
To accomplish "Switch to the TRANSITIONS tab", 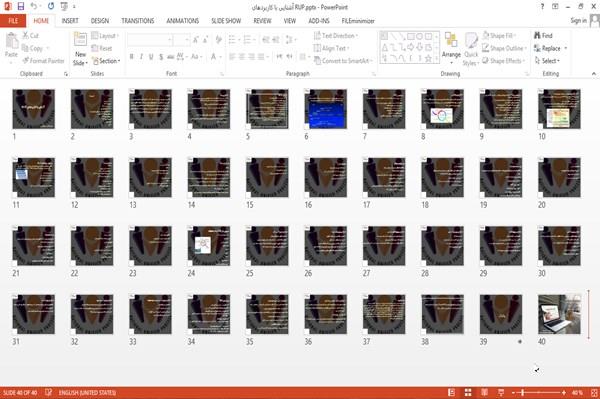I will (138, 21).
